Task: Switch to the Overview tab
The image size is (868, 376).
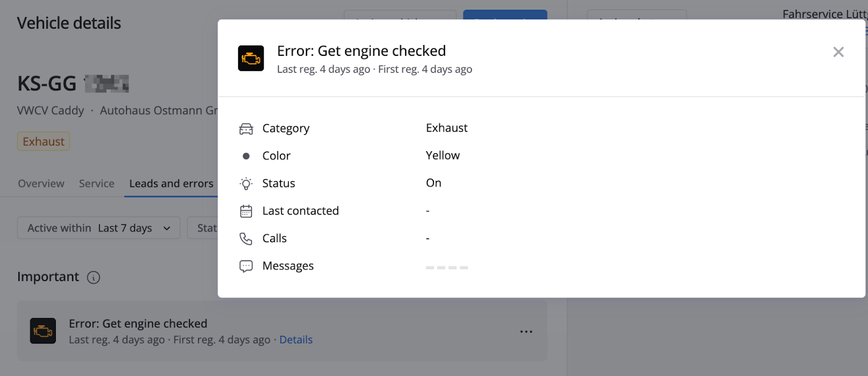Action: click(x=41, y=184)
